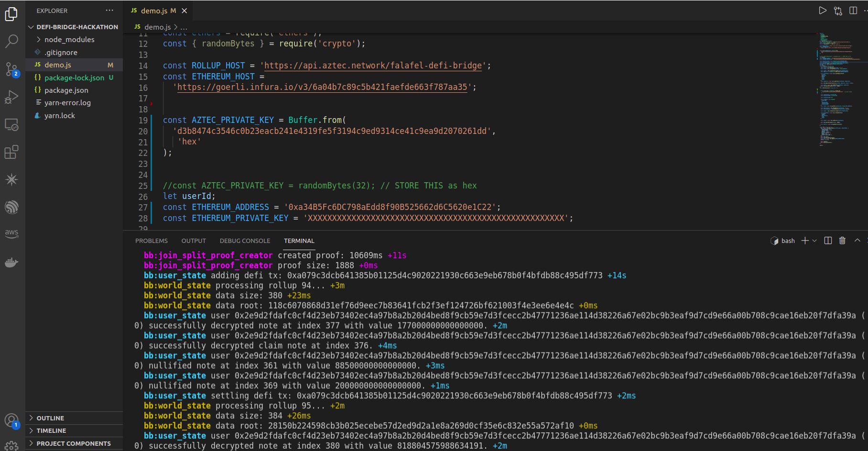The width and height of the screenshot is (868, 451).
Task: Follow the goerli.infura.io URL
Action: pyautogui.click(x=322, y=87)
